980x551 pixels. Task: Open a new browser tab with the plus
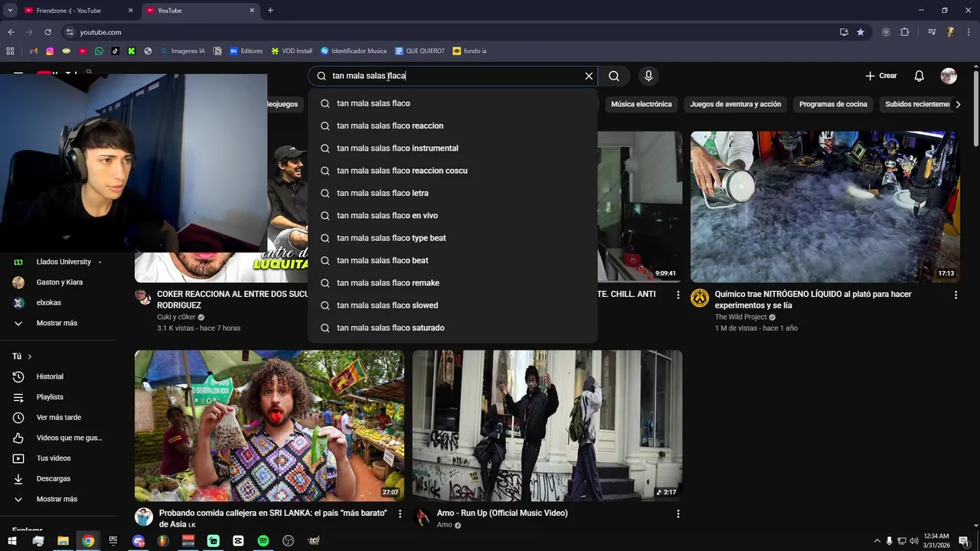click(270, 11)
